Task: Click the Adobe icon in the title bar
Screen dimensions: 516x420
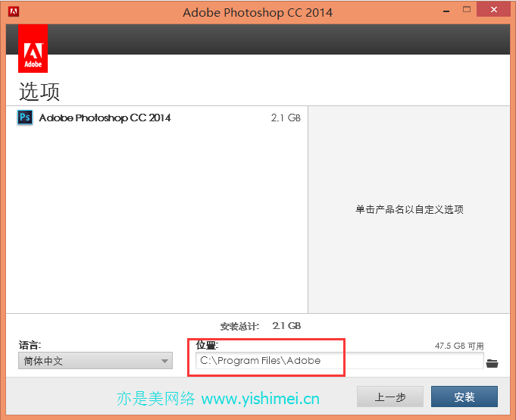Action: pos(14,11)
